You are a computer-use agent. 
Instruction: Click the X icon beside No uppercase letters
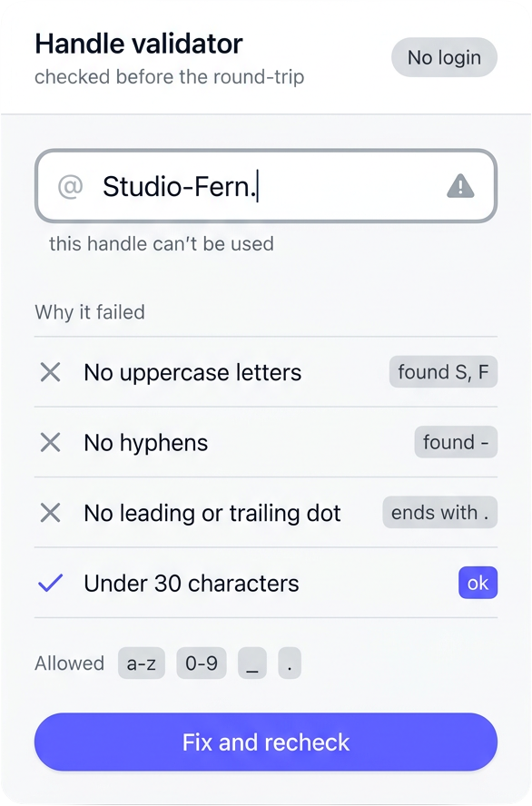point(50,372)
